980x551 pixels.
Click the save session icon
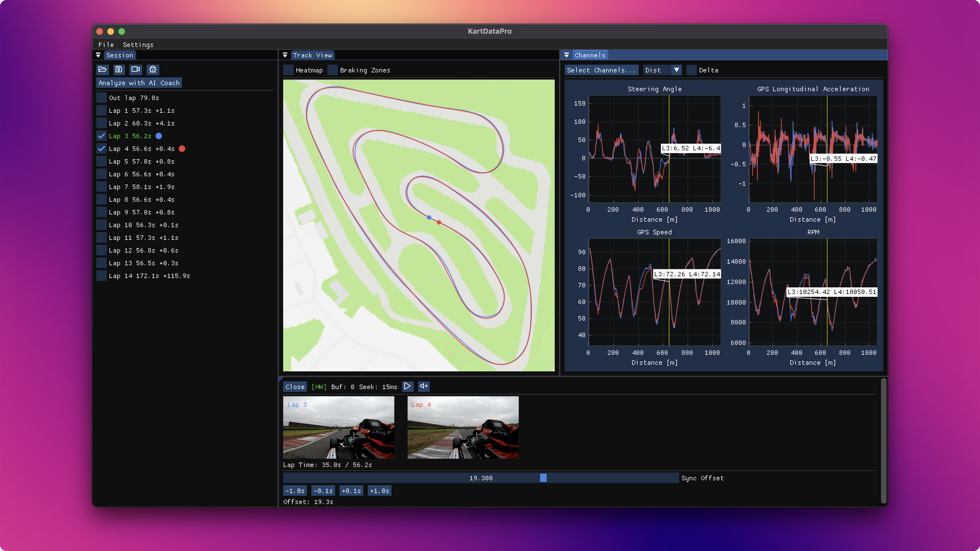point(119,70)
